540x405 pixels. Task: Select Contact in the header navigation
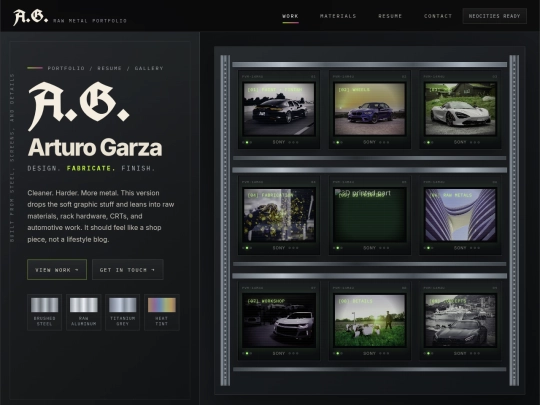[438, 16]
